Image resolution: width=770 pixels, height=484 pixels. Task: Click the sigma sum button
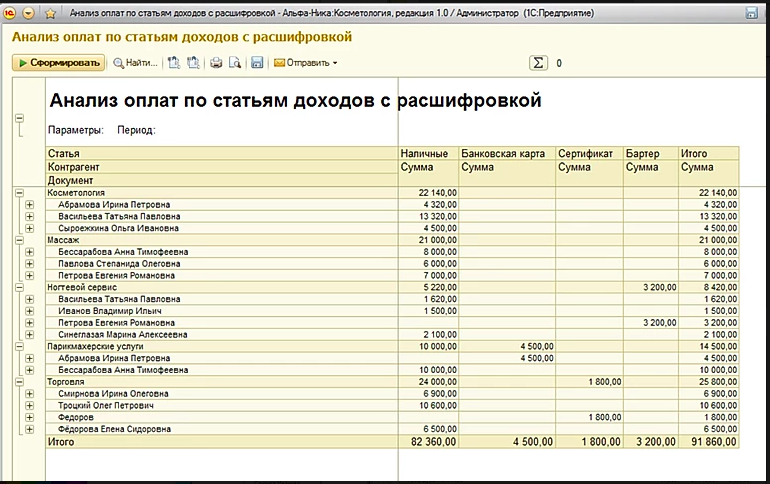point(538,63)
